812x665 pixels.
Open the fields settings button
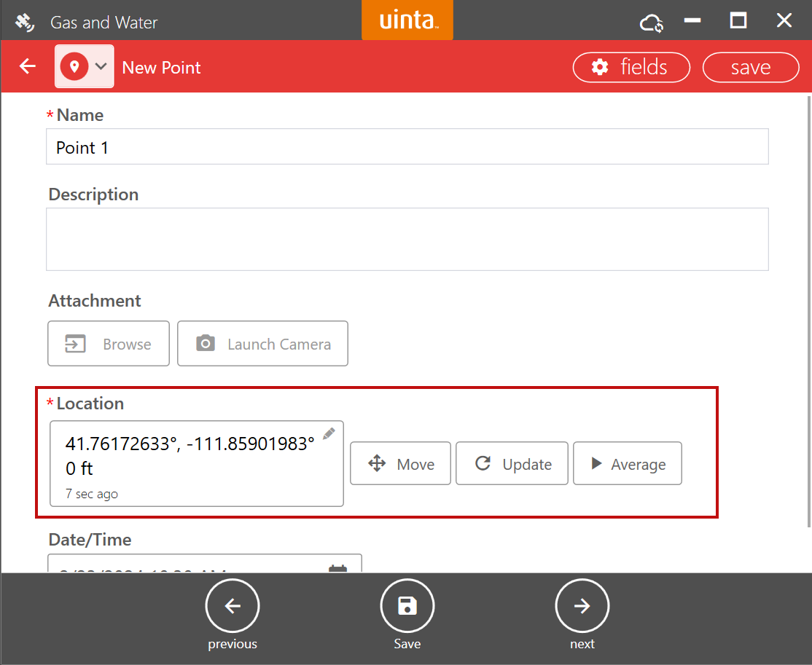631,68
